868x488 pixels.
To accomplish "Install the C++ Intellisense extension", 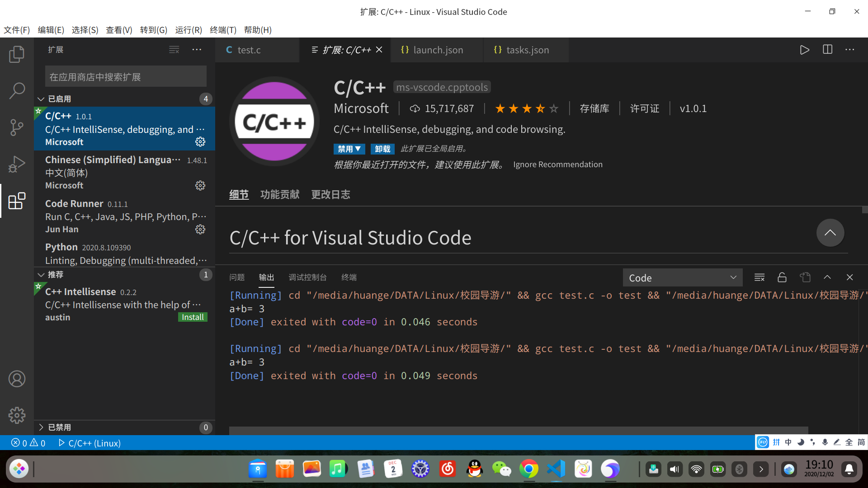I will 193,317.
